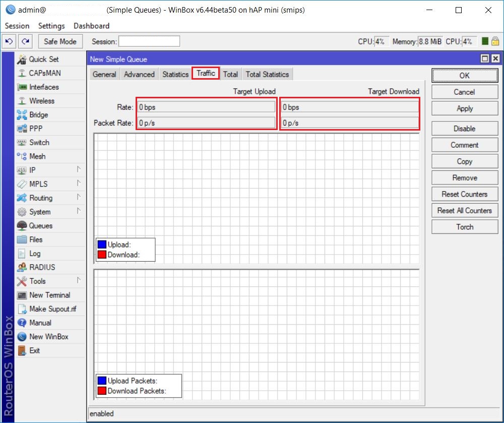Switch to the Total Statistics tab

click(x=267, y=74)
